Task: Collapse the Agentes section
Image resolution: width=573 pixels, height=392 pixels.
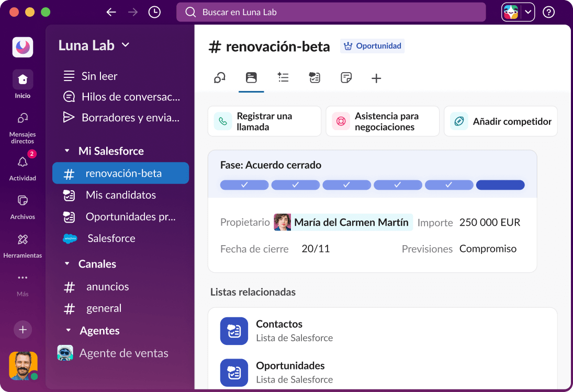Action: click(68, 330)
